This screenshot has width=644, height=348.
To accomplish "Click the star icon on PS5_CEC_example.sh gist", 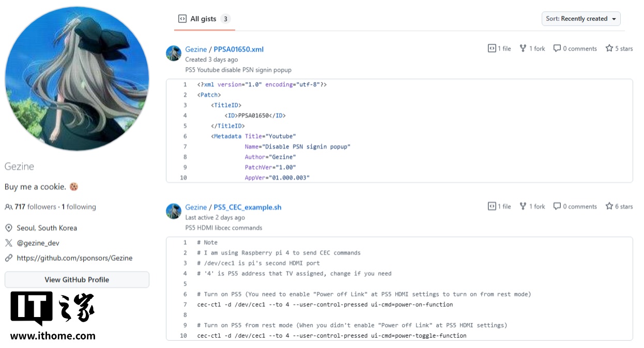I will pos(609,207).
